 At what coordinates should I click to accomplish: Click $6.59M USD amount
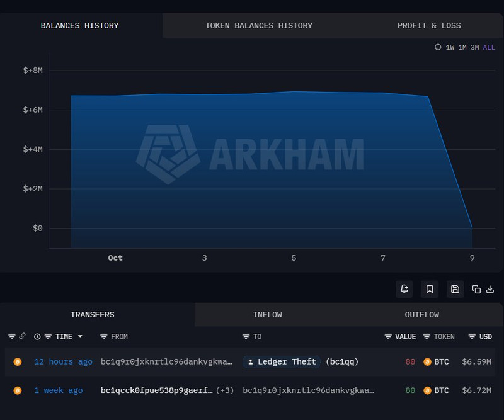pos(477,362)
